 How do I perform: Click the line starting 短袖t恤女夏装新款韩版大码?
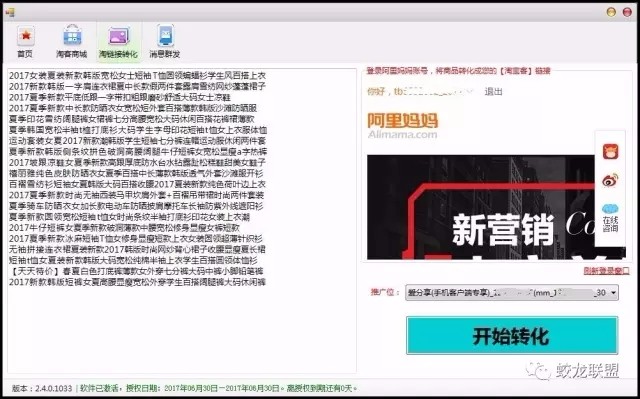pyautogui.click(x=133, y=260)
